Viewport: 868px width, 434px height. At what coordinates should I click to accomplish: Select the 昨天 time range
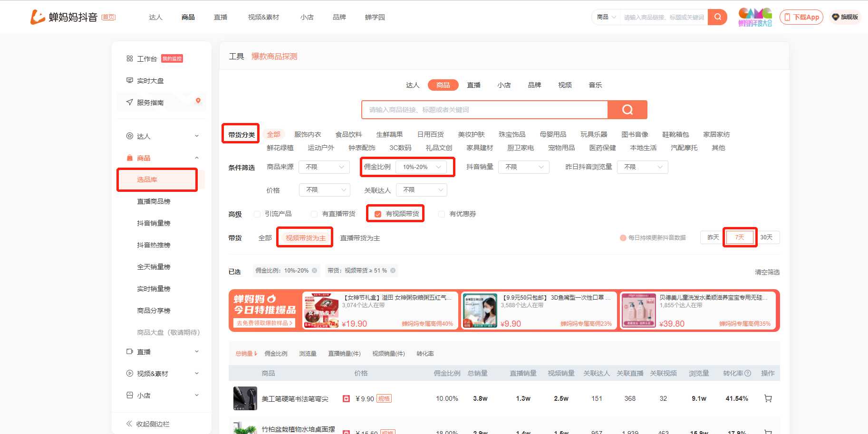point(713,237)
